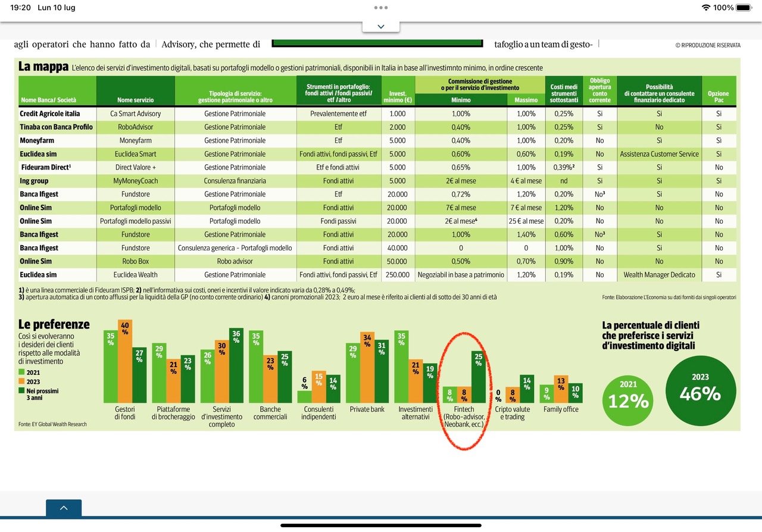Open the three-dots menu at top center

tap(380, 9)
